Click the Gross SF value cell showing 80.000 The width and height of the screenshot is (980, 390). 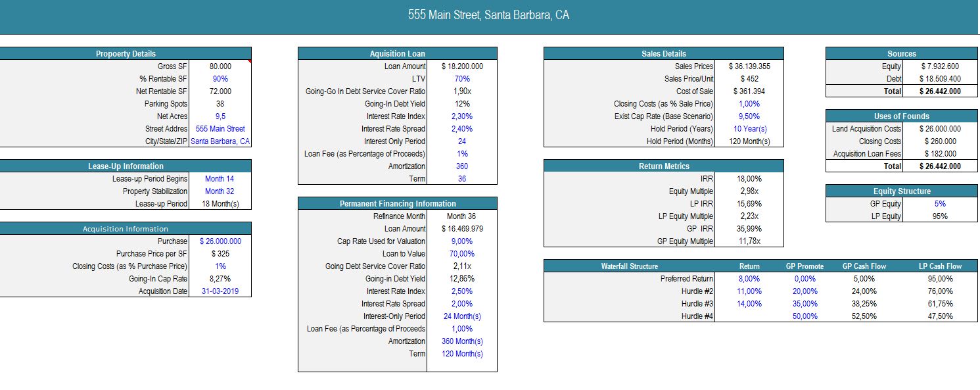coord(220,66)
